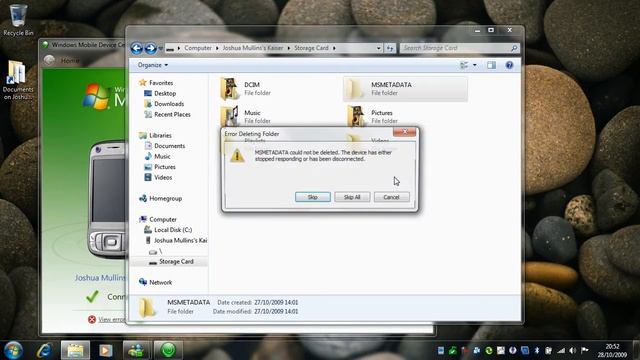Go back with Explorer Back arrow
640x360 pixels.
[x=137, y=48]
